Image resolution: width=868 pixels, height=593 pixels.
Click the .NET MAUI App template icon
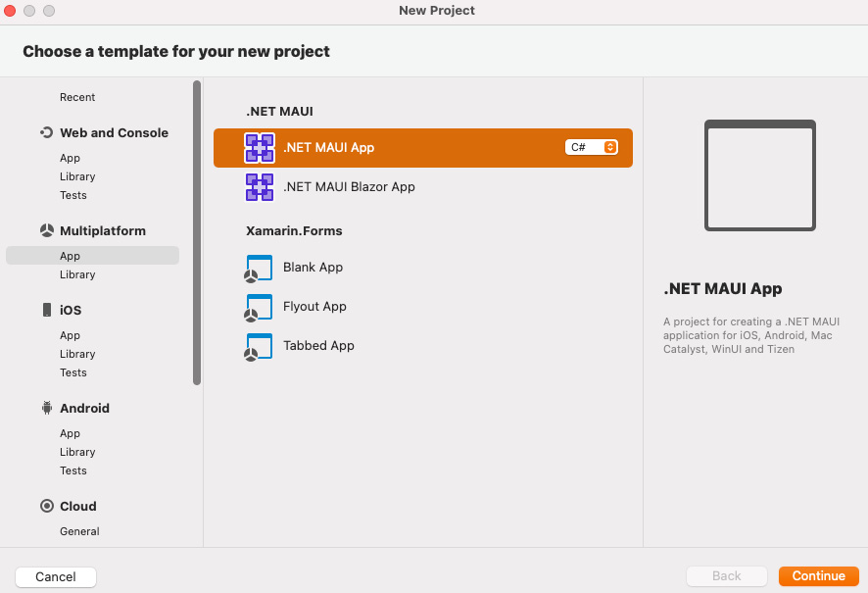pyautogui.click(x=259, y=148)
